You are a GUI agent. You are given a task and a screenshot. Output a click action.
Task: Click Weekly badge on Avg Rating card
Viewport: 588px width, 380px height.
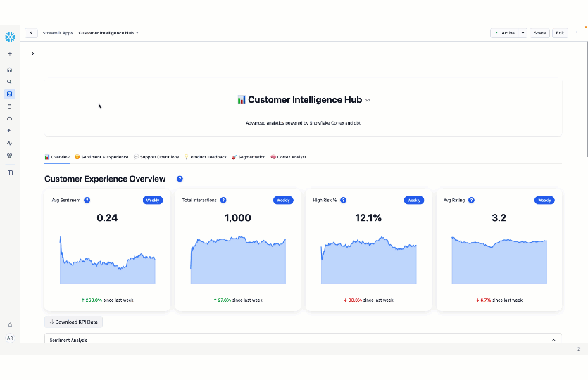point(544,200)
